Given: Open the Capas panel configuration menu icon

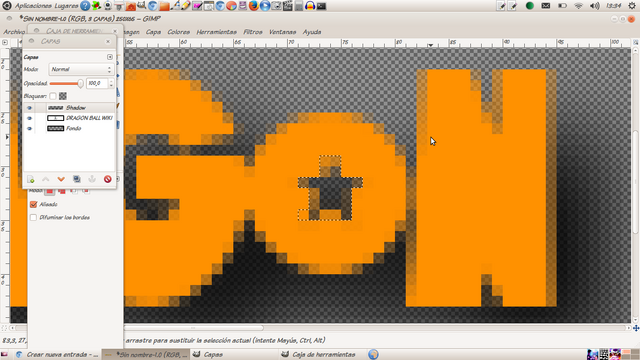Looking at the screenshot, I should click(x=110, y=57).
